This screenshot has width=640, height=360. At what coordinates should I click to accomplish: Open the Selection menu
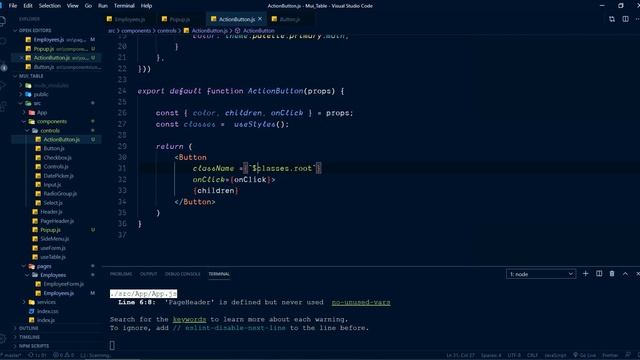click(x=49, y=6)
